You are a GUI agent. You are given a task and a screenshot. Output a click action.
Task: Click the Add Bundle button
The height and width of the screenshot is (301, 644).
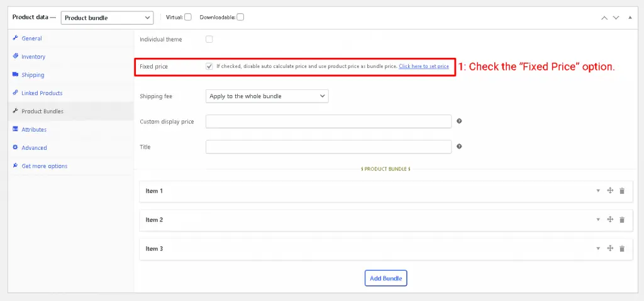[x=386, y=278]
